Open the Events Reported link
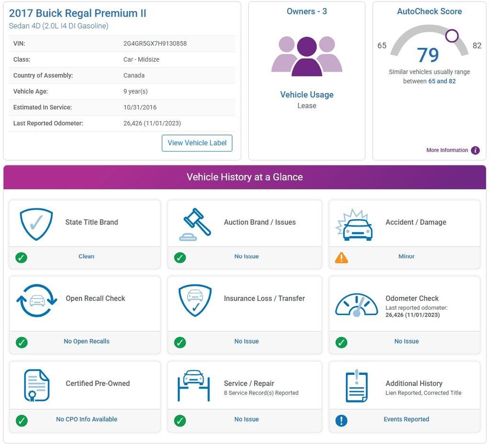The height and width of the screenshot is (448, 490). [x=406, y=419]
